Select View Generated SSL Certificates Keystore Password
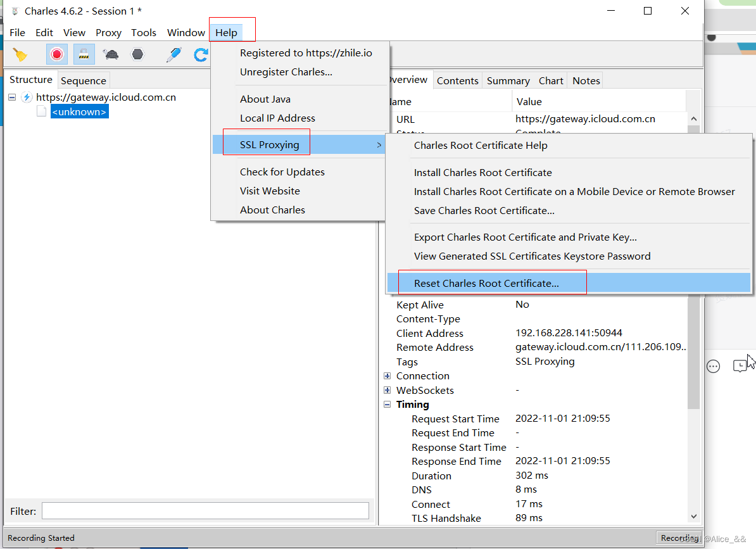This screenshot has width=756, height=549. [x=532, y=256]
